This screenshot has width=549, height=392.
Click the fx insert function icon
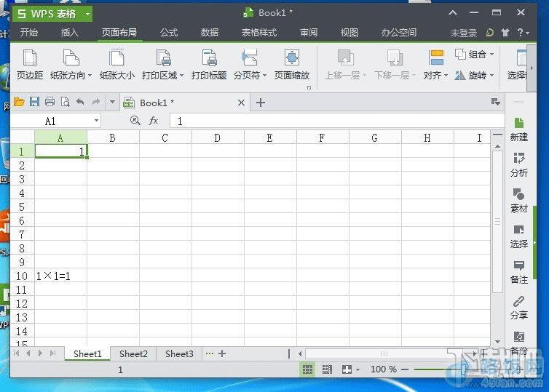pos(154,121)
